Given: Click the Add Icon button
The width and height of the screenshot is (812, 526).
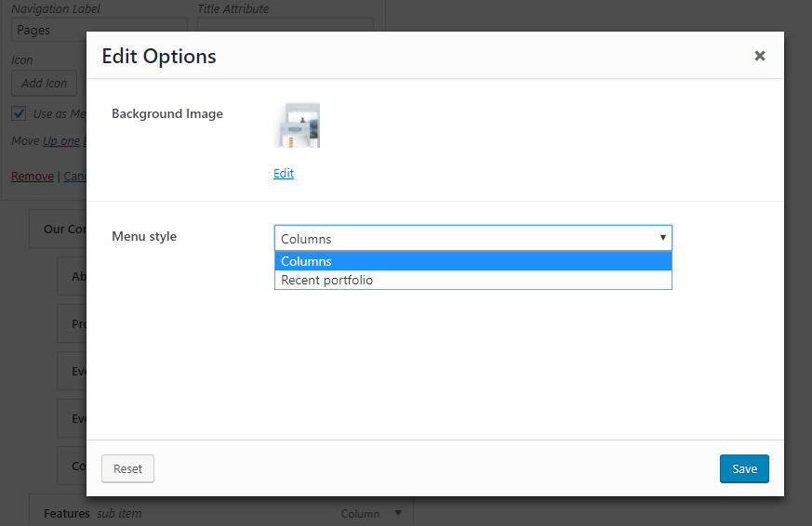Looking at the screenshot, I should [44, 83].
